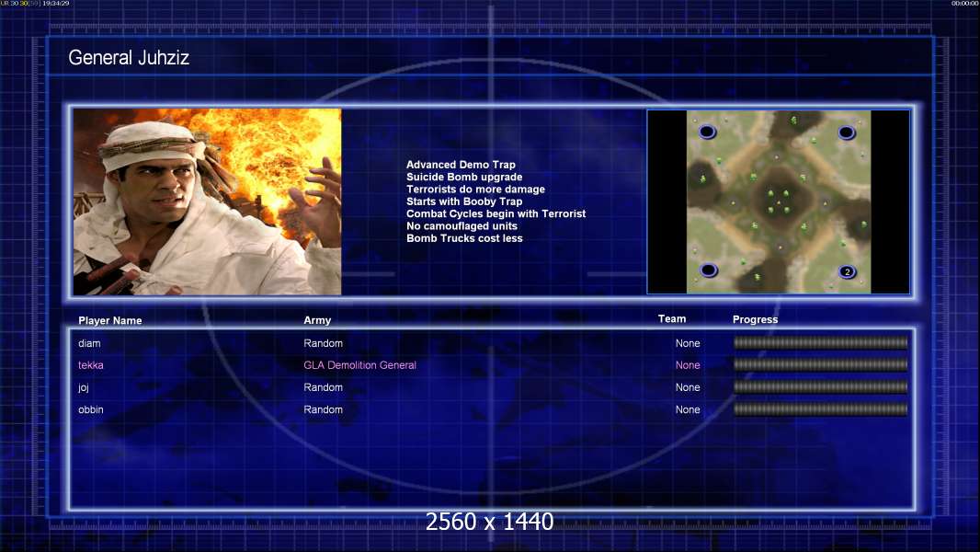The image size is (980, 552).
Task: Click player name joj
Action: [x=84, y=387]
